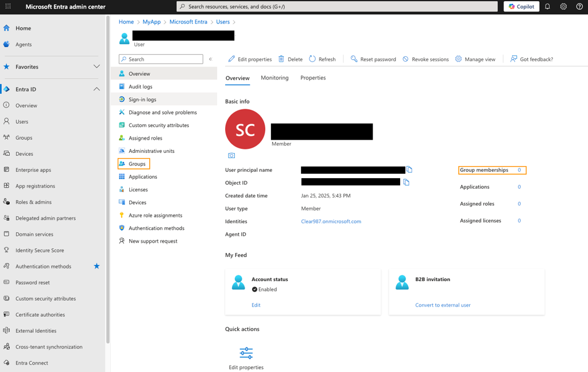Open Domain services in sidebar
The height and width of the screenshot is (372, 588).
(x=34, y=234)
